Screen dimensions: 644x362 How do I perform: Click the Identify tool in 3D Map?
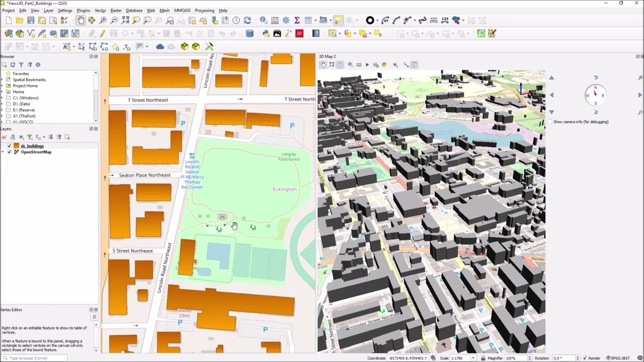351,64
